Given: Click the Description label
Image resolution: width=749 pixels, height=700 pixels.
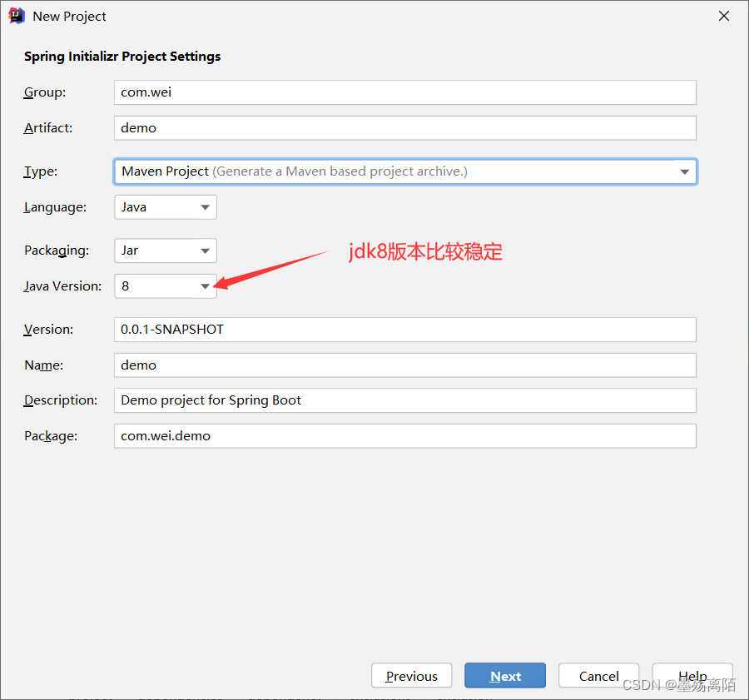Looking at the screenshot, I should [61, 400].
